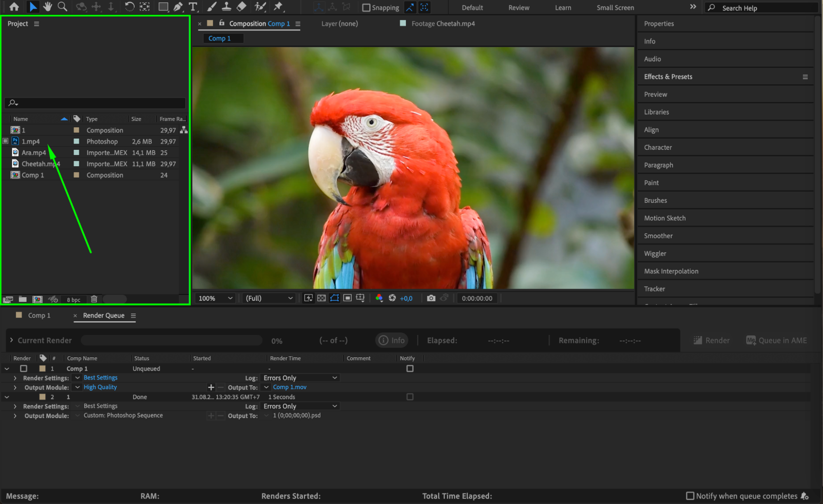
Task: Enable Notify when queue completes
Action: [690, 496]
